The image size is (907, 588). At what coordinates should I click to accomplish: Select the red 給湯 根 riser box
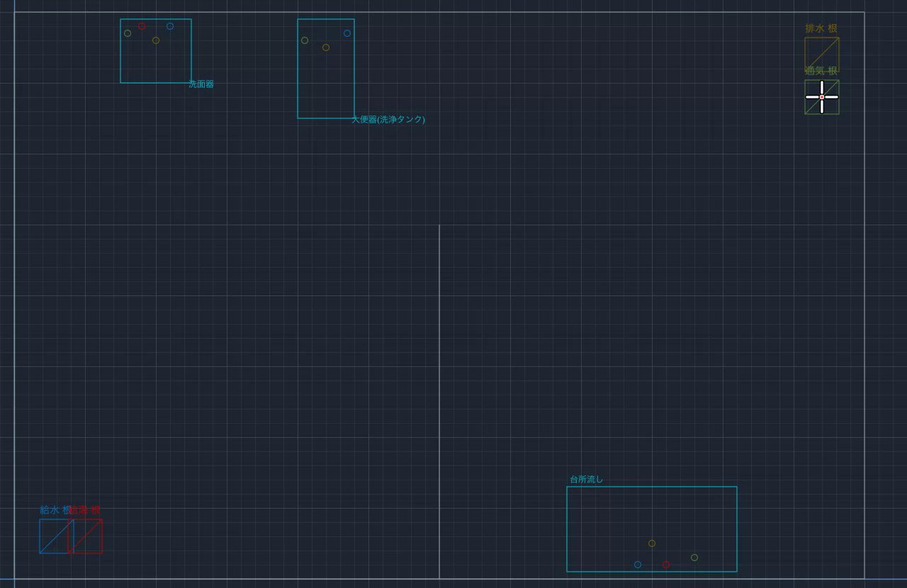click(85, 536)
